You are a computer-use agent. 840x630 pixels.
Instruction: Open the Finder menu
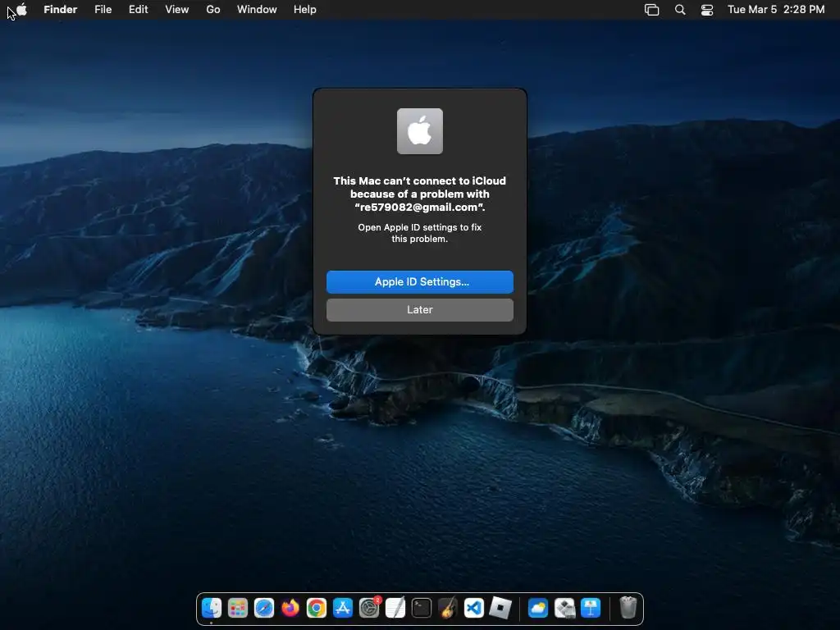pos(61,9)
